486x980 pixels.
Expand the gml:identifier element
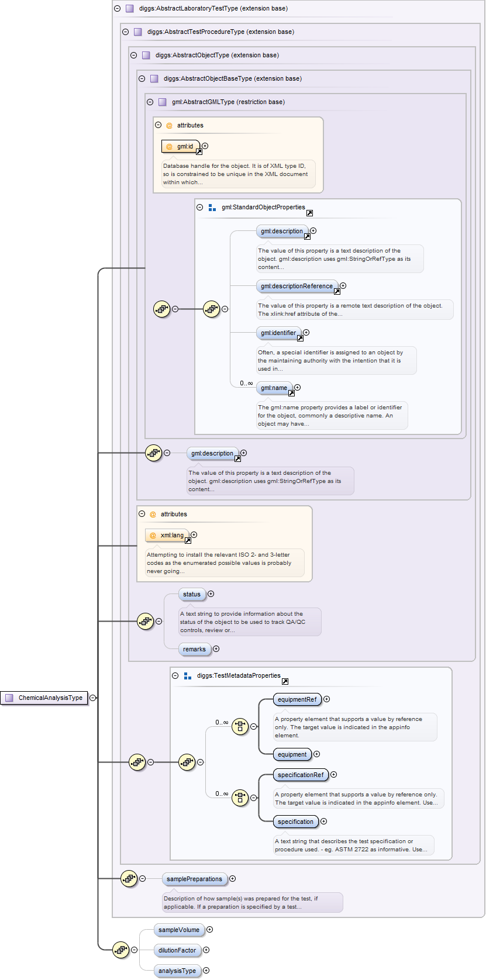tap(306, 333)
